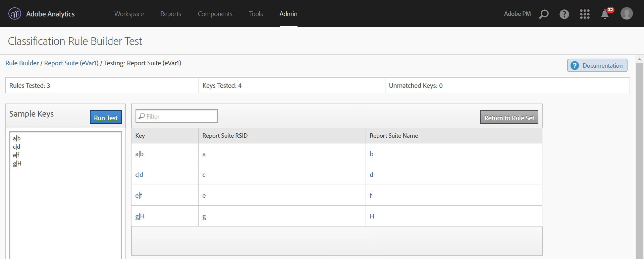The height and width of the screenshot is (259, 644).
Task: Click the page scrollbar up arrow
Action: 639,59
